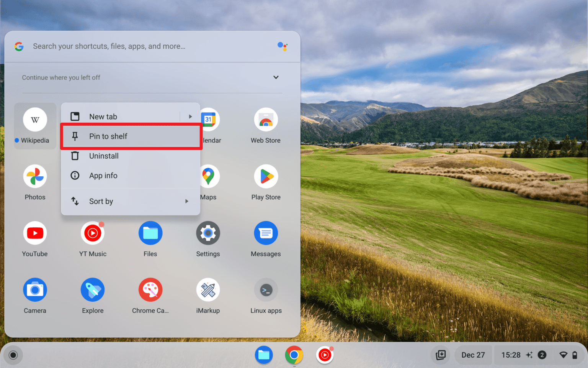Open the Sort by submenu
Screen dimensions: 588x368
coord(131,201)
